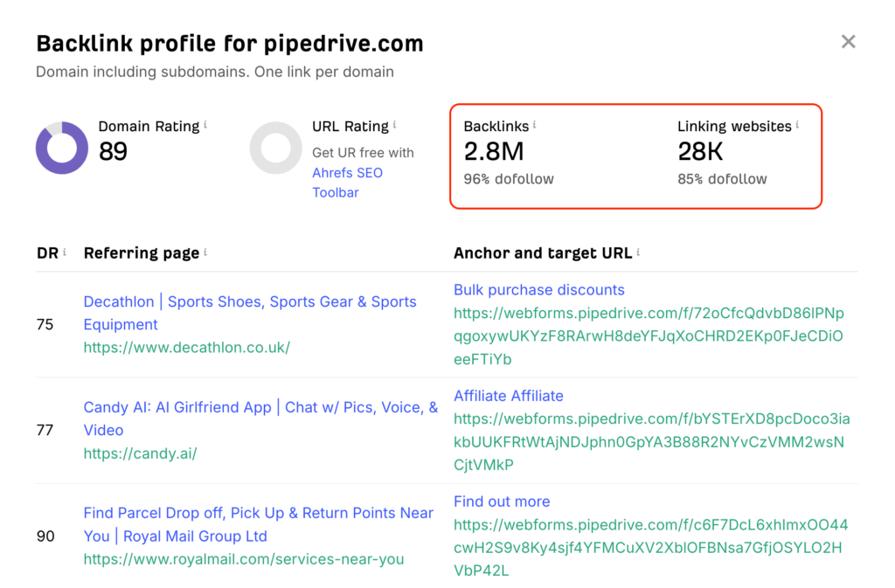Open the Ahrefs SEO Toolbar link
This screenshot has width=895, height=588.
(x=347, y=183)
